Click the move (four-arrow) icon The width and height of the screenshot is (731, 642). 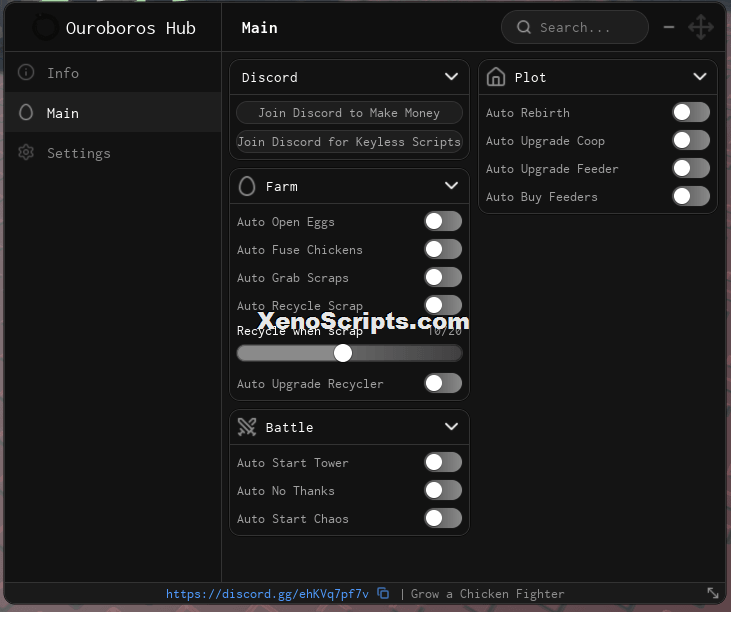701,27
